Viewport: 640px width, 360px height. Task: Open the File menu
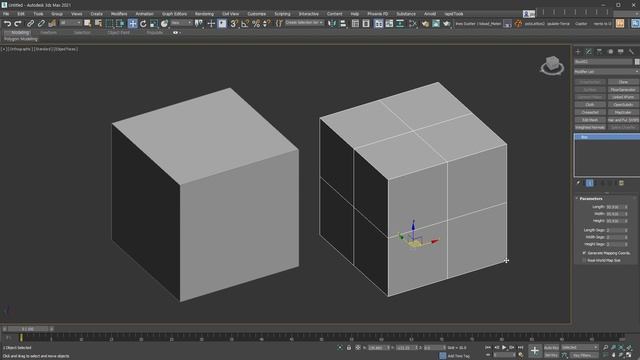[6, 13]
